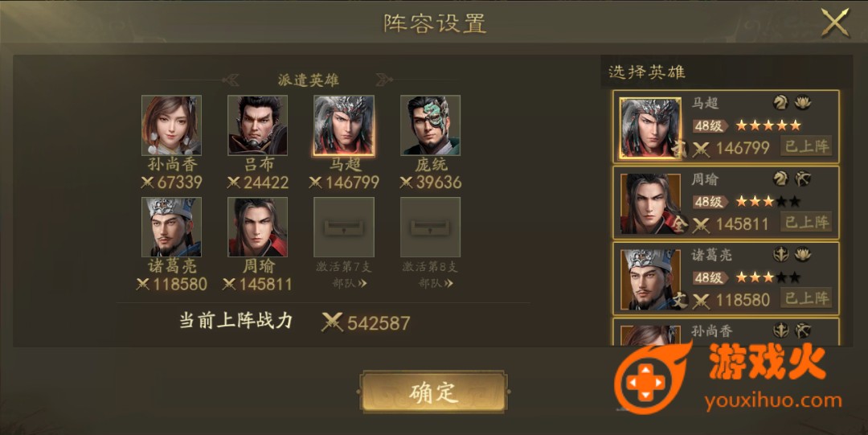
Task: Activate the locked 8th troop slot
Action: [431, 228]
